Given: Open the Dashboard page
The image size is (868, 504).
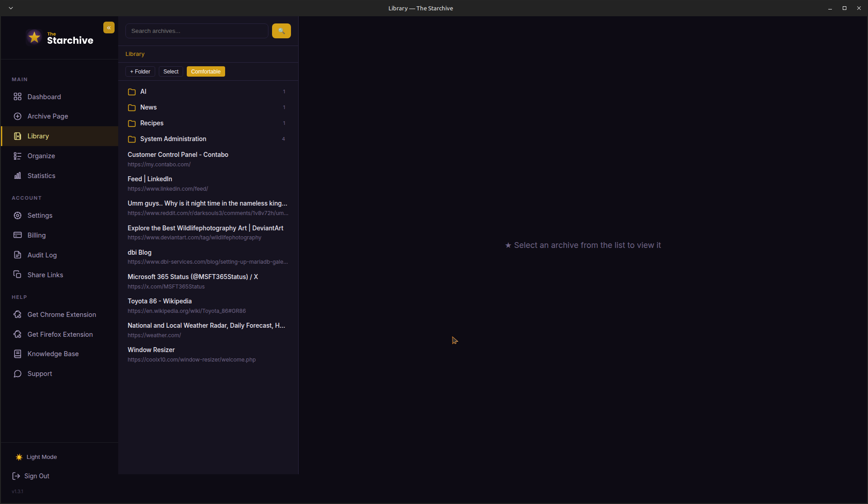Looking at the screenshot, I should click(60, 97).
